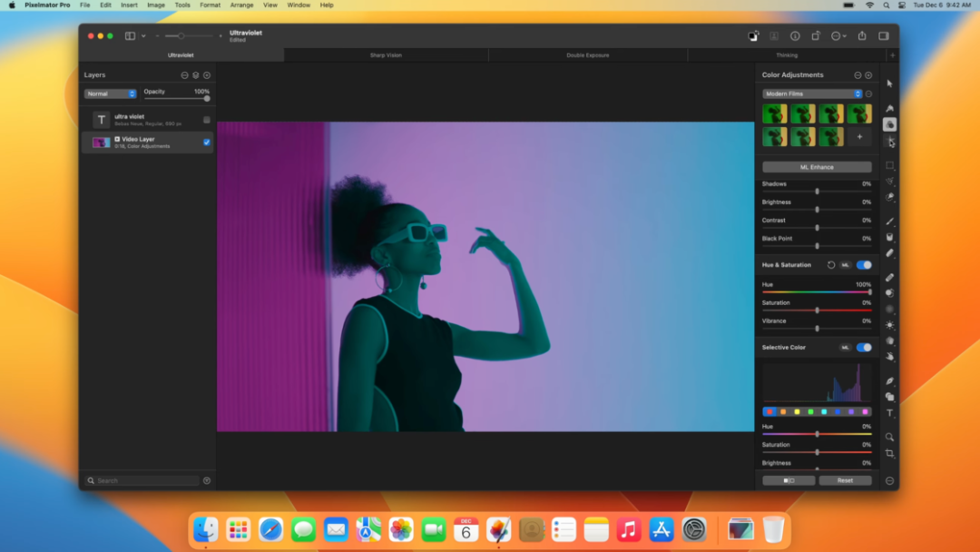Click the Share button in toolbar
Viewport: 980px width, 552px height.
coord(862,36)
